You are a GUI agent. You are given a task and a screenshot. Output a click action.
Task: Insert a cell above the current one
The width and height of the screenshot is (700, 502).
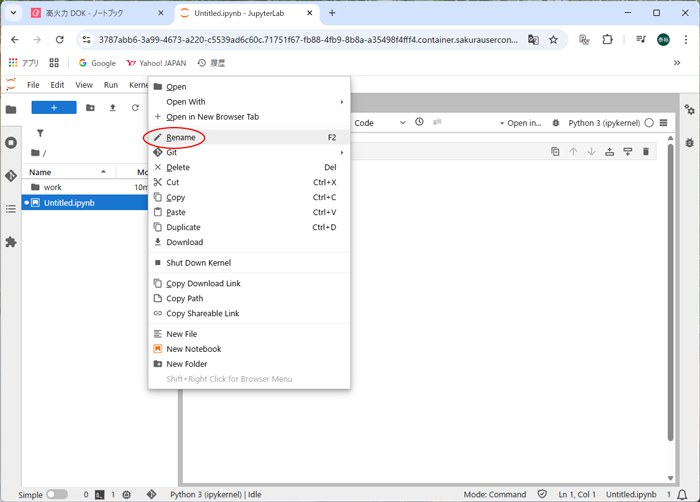pos(609,152)
